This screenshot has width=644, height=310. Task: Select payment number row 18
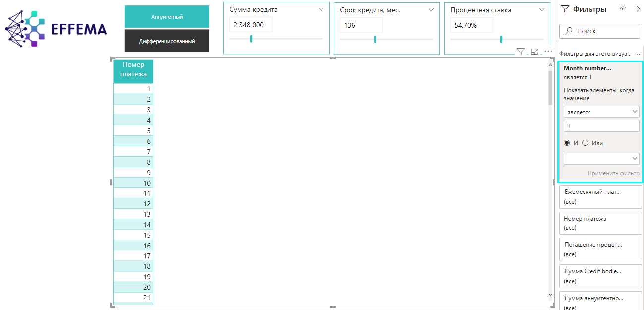134,266
